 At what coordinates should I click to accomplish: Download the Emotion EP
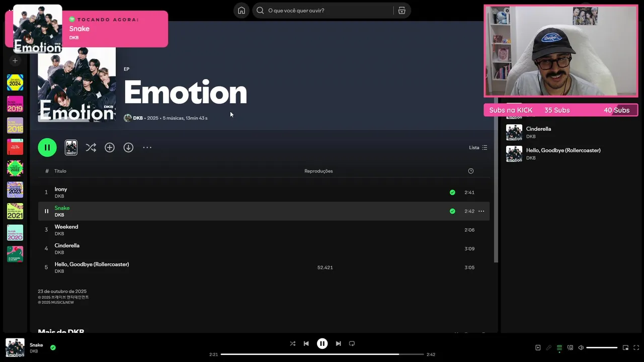click(x=128, y=147)
